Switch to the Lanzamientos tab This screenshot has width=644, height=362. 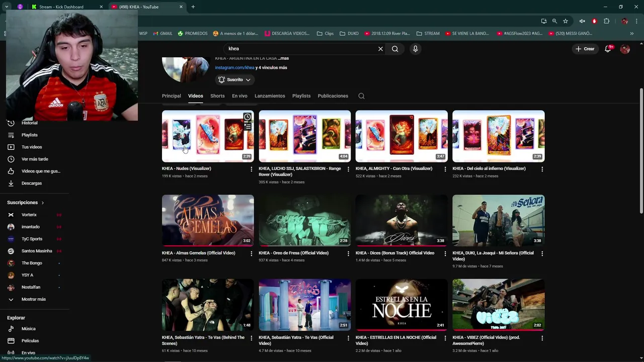click(270, 96)
